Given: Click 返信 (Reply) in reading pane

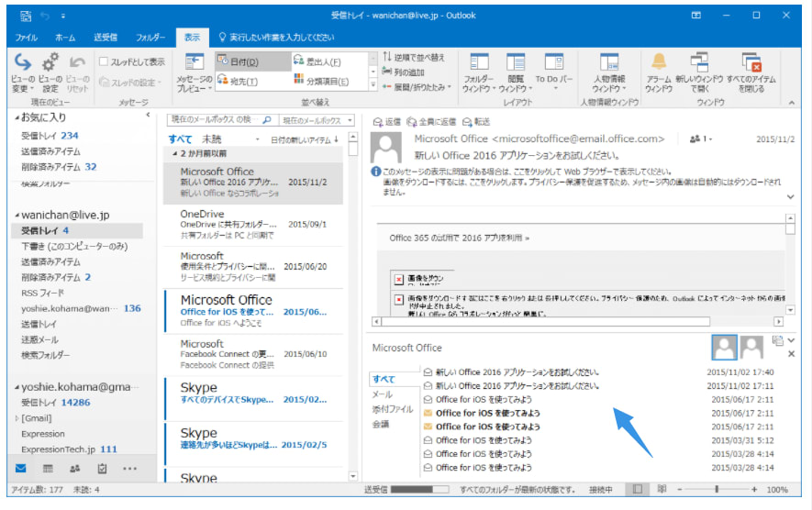Looking at the screenshot, I should pyautogui.click(x=387, y=122).
